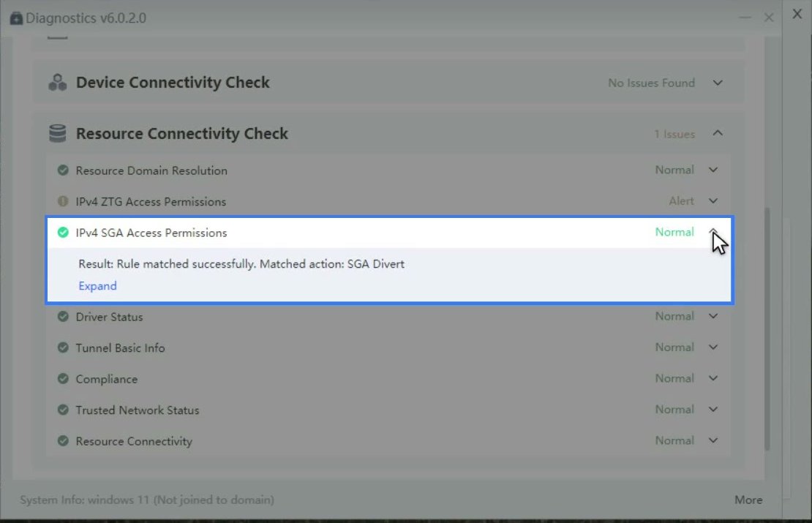Expand IPv4 ZTG Access Permissions chevron
This screenshot has height=523, width=812.
(x=713, y=201)
